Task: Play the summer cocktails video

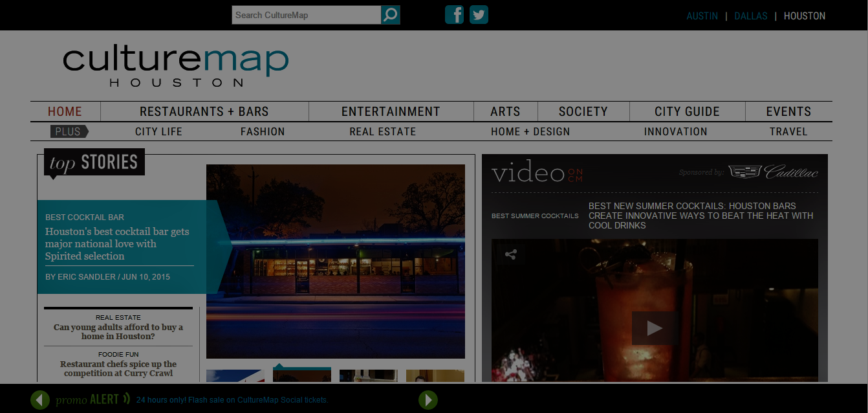Action: tap(655, 328)
